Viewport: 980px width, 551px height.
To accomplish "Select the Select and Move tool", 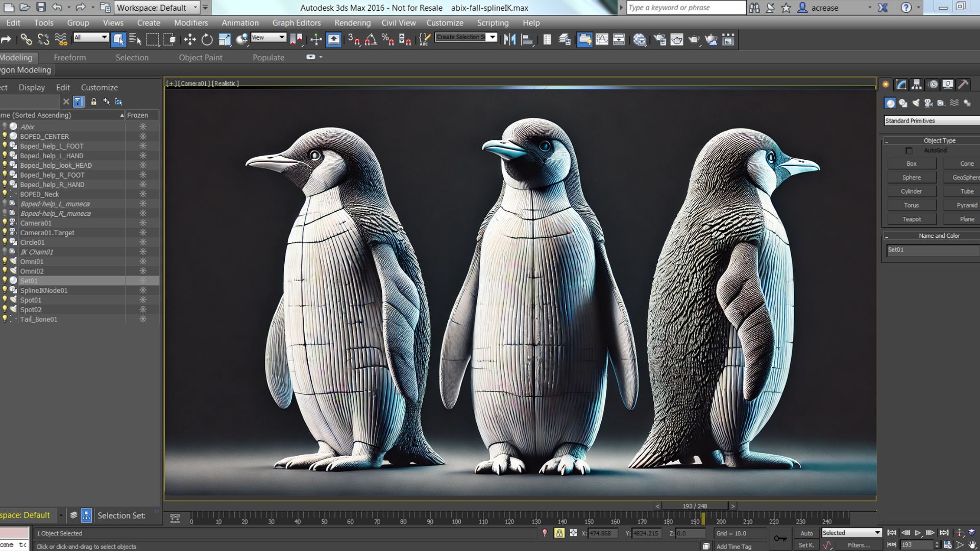I will coord(190,40).
